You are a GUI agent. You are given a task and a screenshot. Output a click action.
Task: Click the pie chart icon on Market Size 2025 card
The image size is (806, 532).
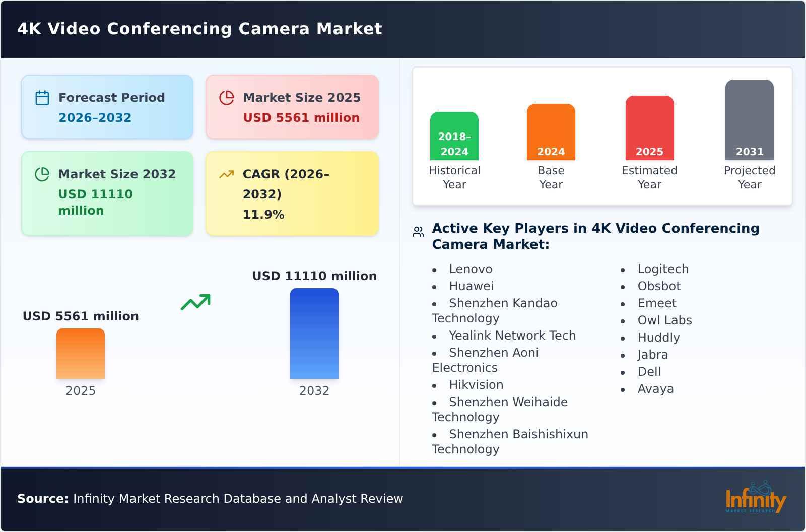point(227,97)
